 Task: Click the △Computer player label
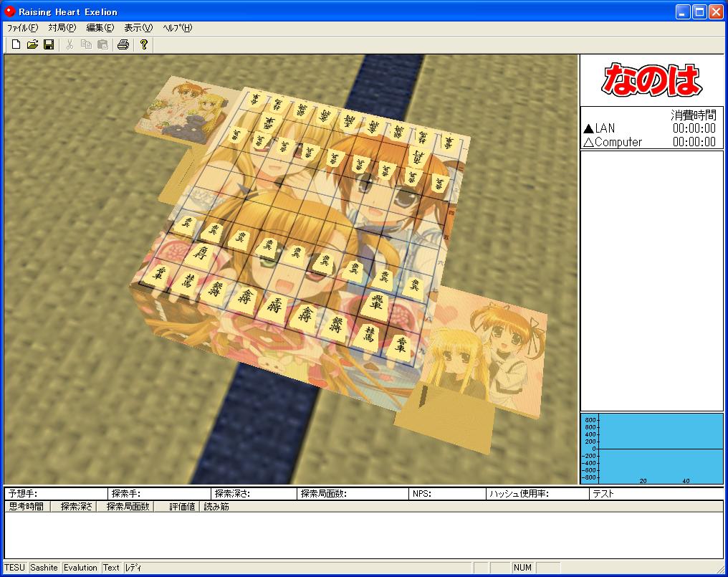pyautogui.click(x=613, y=142)
